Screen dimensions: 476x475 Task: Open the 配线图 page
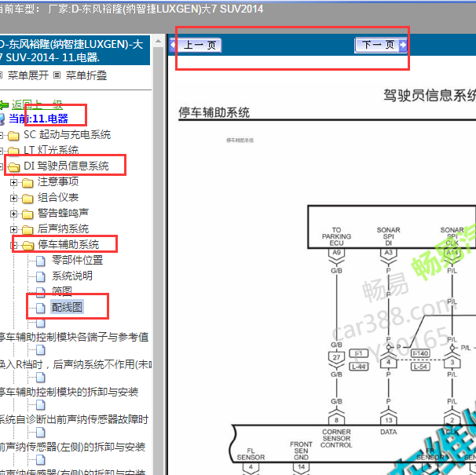[x=67, y=307]
